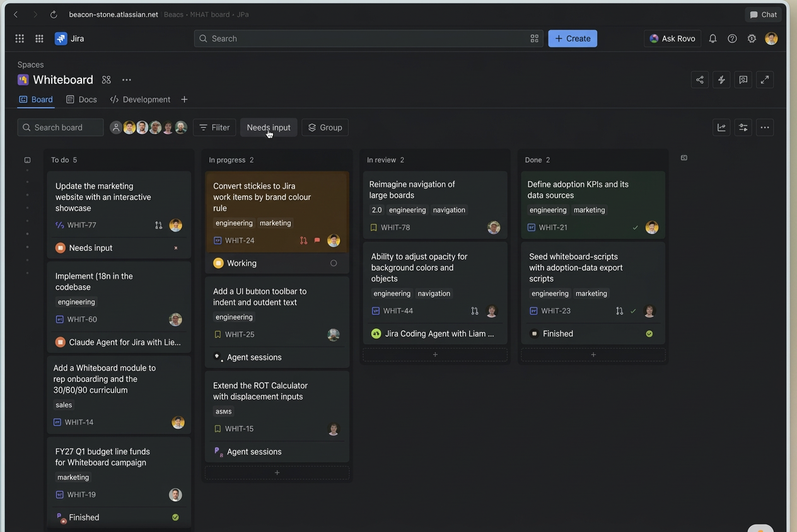Click the pull request icon on WHIT-23
This screenshot has width=797, height=532.
(619, 311)
